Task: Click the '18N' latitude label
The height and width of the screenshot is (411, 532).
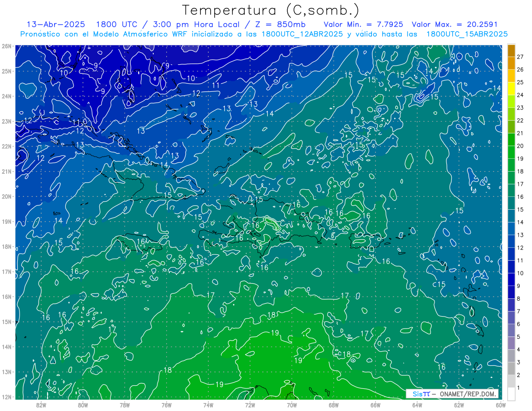Action: [6, 247]
